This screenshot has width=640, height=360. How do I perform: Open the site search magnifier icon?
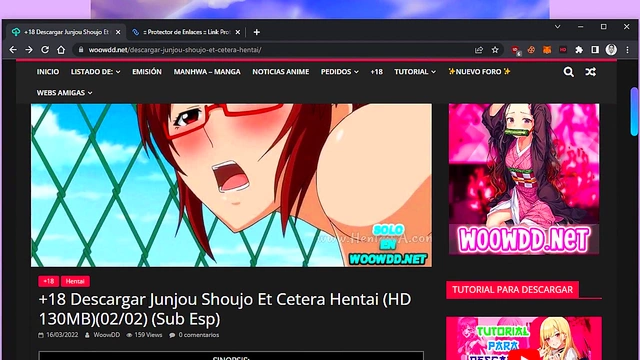pyautogui.click(x=569, y=72)
